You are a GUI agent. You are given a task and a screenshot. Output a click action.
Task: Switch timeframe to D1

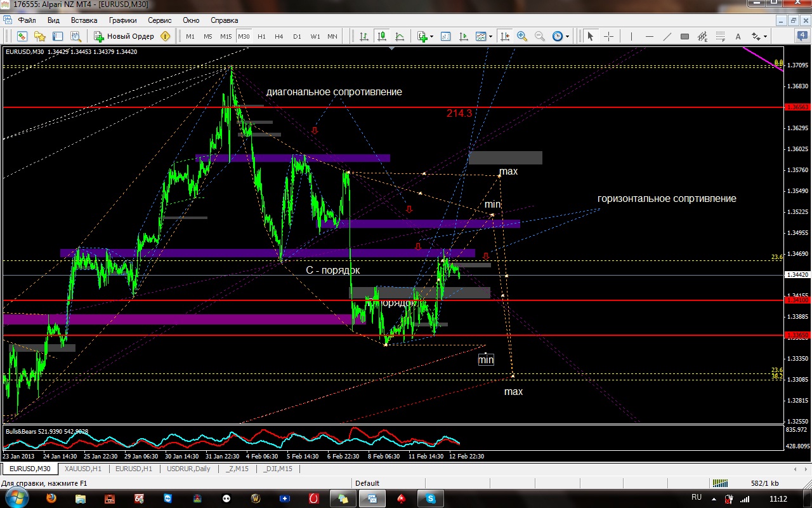coord(297,36)
